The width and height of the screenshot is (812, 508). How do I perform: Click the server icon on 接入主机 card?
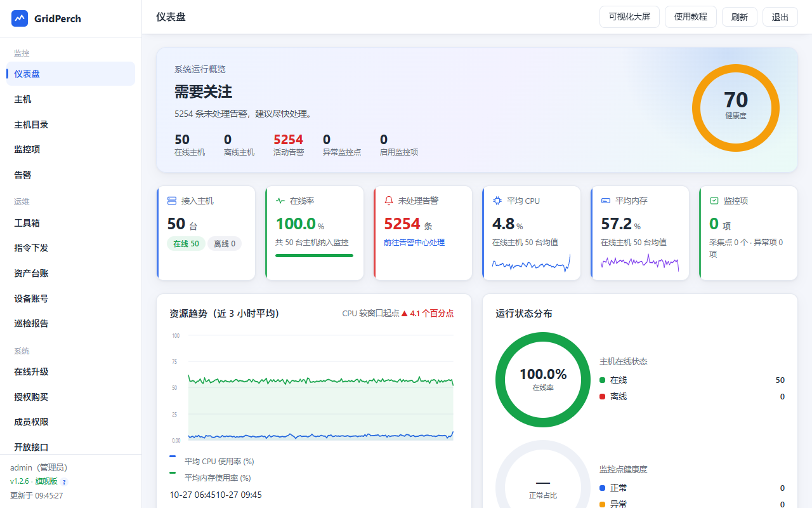(172, 201)
